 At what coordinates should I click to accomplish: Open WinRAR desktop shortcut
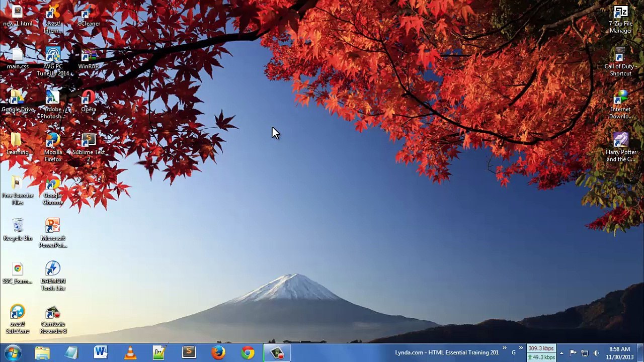pyautogui.click(x=89, y=59)
